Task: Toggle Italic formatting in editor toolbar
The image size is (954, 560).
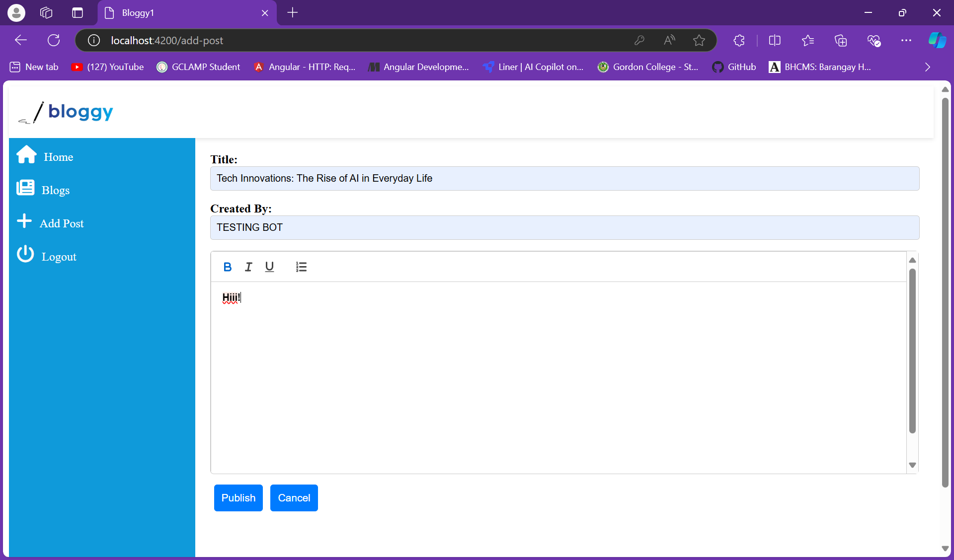Action: [248, 267]
